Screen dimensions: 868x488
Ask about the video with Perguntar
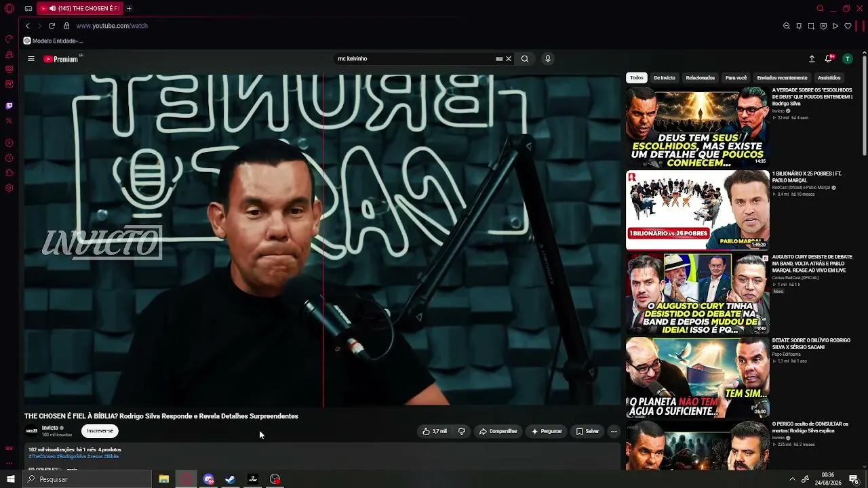click(547, 431)
